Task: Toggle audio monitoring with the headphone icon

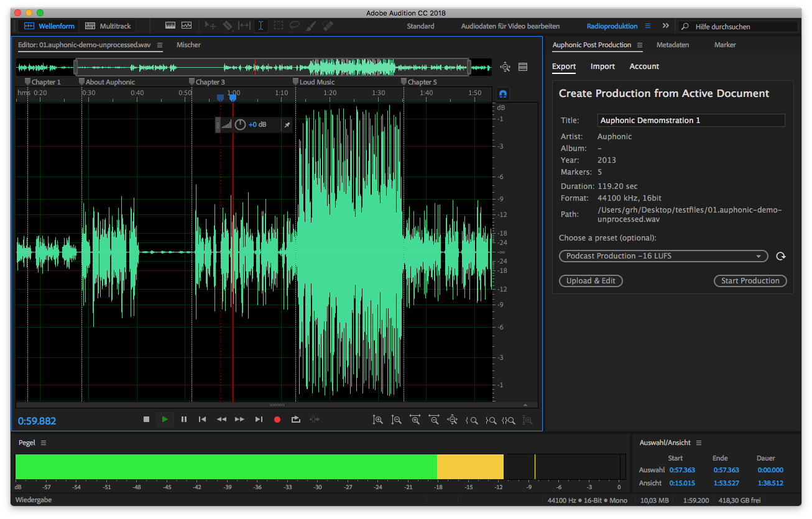Action: coord(502,93)
